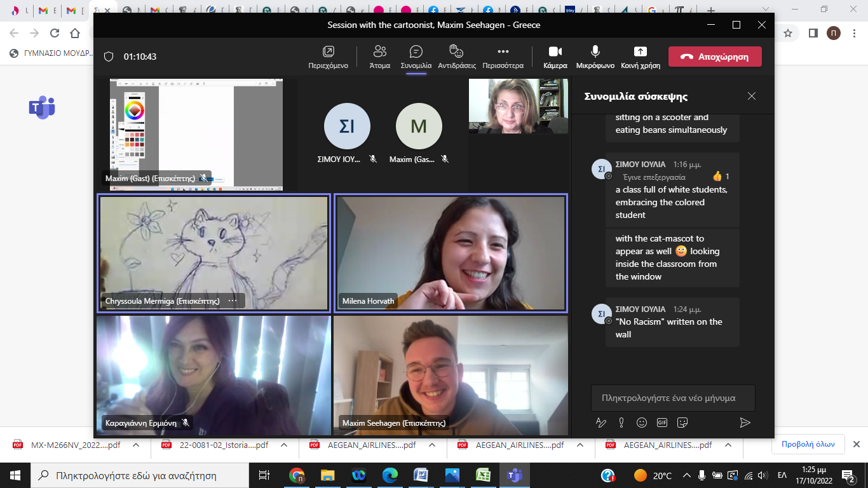Expand options for MX-M266NV download
Screen dimensions: 868x488
(x=136, y=445)
